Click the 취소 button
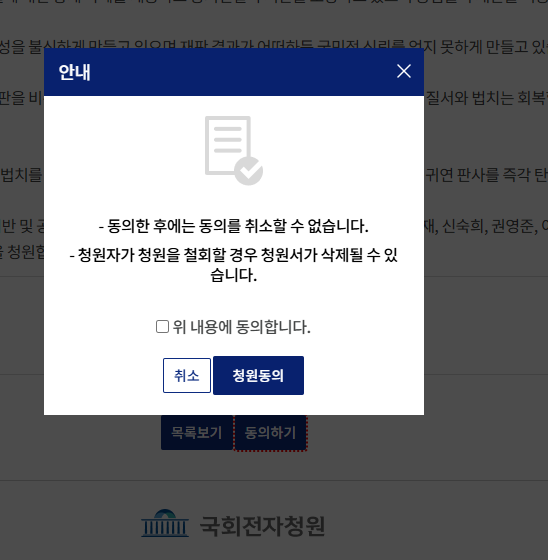Image resolution: width=548 pixels, height=560 pixels. [x=187, y=375]
